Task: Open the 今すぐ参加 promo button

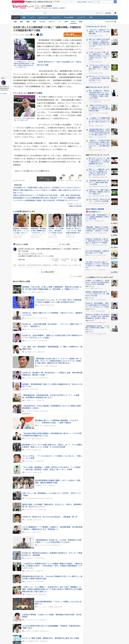Action: click(56, 2)
